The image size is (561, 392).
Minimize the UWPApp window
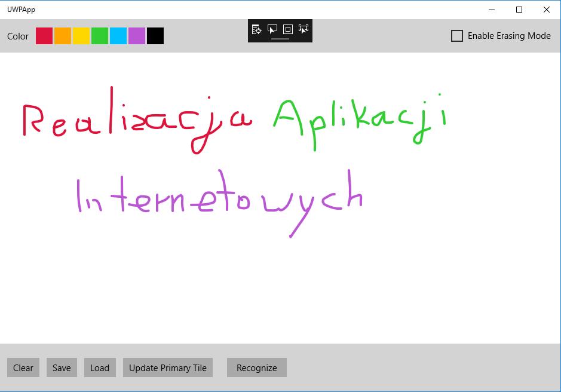coord(492,10)
